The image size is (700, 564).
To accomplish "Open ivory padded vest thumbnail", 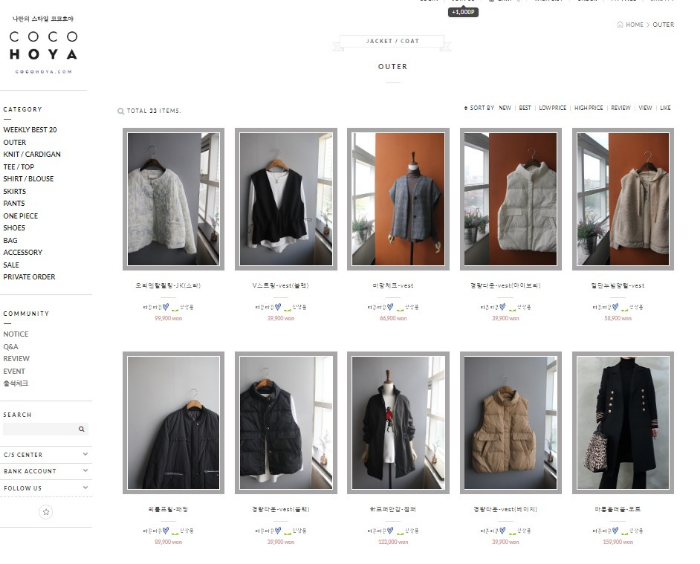I will [x=511, y=199].
